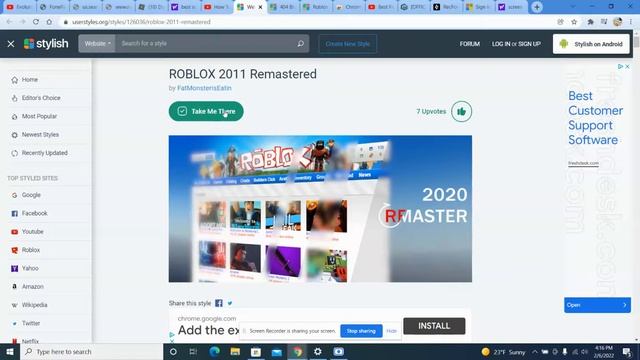640x360 pixels.
Task: Click the Yahoo sidebar icon
Action: point(14,269)
